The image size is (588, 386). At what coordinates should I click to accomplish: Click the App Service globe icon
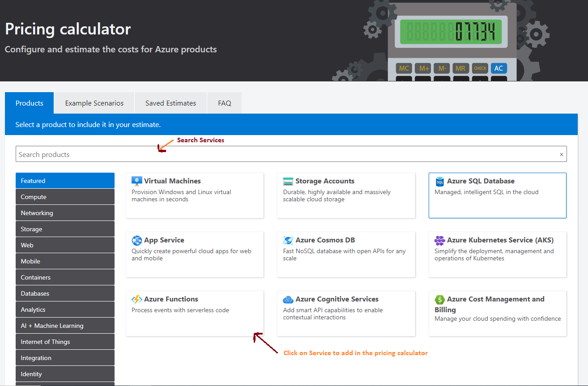(x=137, y=240)
